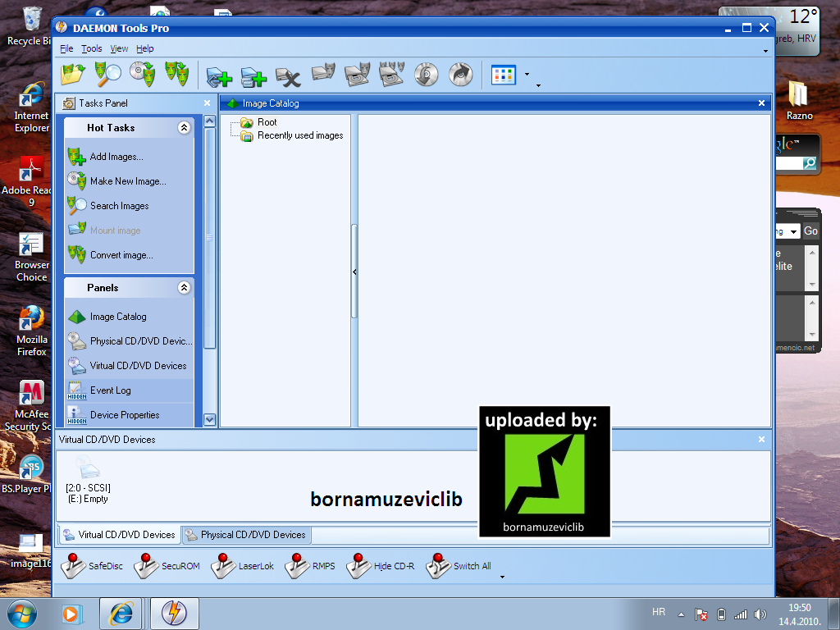This screenshot has width=840, height=630.
Task: Toggle SecuROM emulation switch
Action: pyautogui.click(x=167, y=566)
